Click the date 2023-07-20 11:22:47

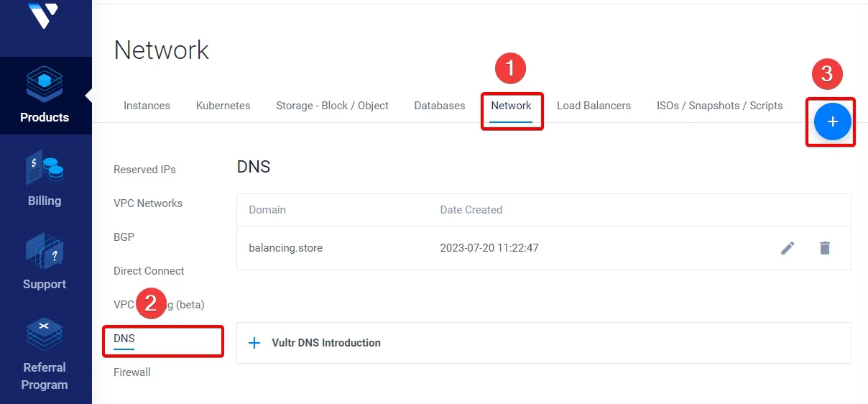click(x=489, y=248)
